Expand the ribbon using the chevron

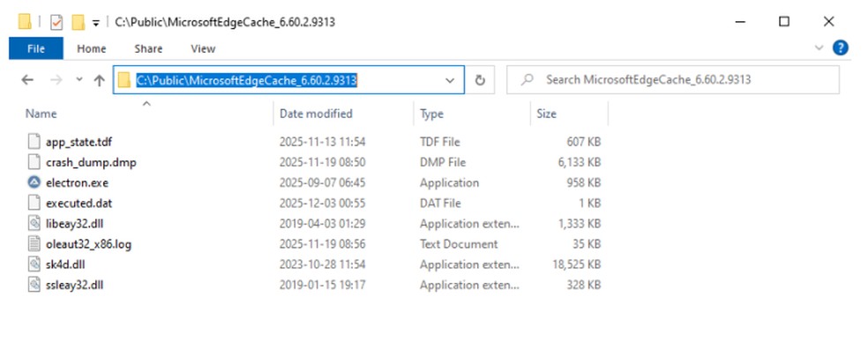(x=819, y=48)
